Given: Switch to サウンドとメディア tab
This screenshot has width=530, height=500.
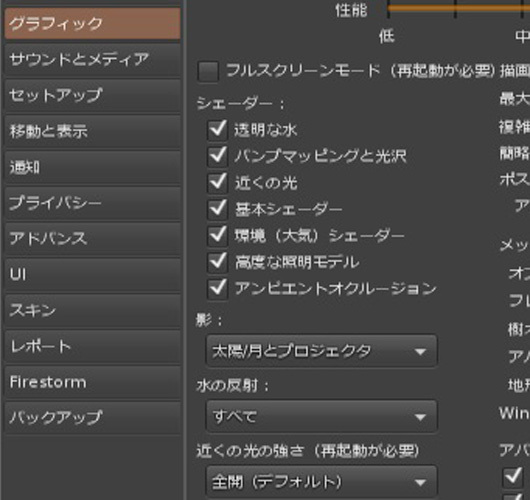Looking at the screenshot, I should 92,59.
